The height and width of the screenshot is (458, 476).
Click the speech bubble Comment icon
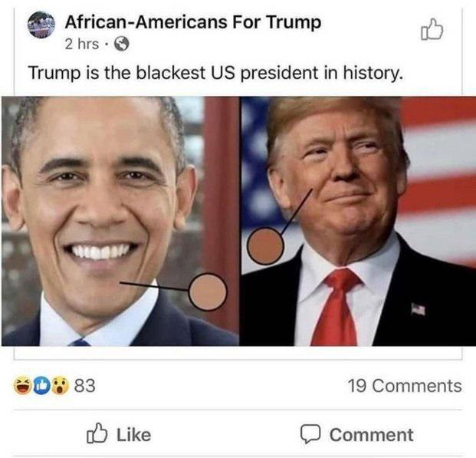310,433
